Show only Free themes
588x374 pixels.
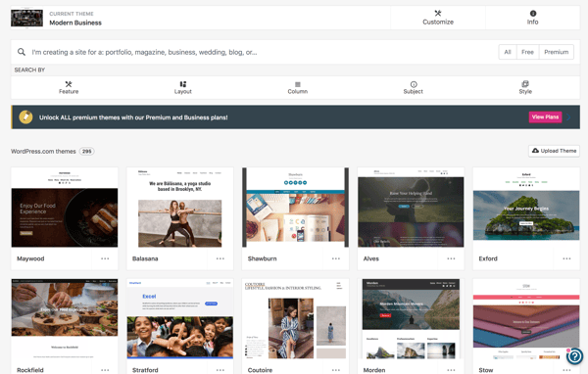tap(527, 52)
